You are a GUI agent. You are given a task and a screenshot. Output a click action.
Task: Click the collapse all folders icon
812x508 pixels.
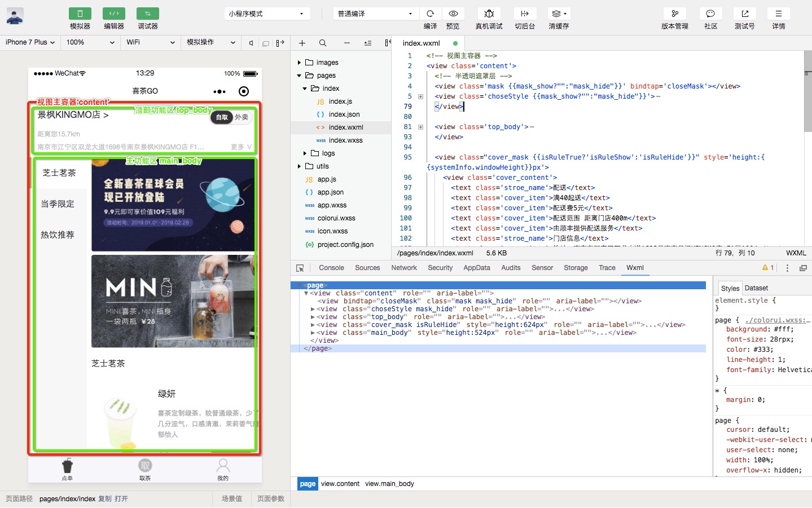coord(368,43)
